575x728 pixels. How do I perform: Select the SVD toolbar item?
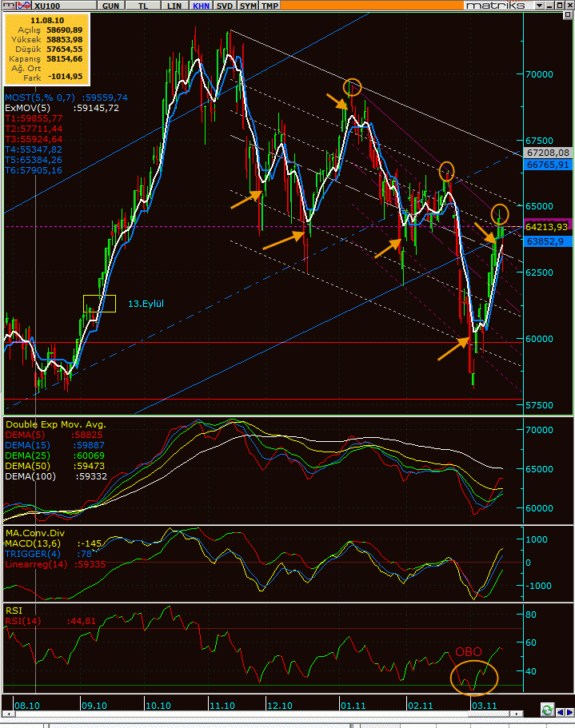225,6
